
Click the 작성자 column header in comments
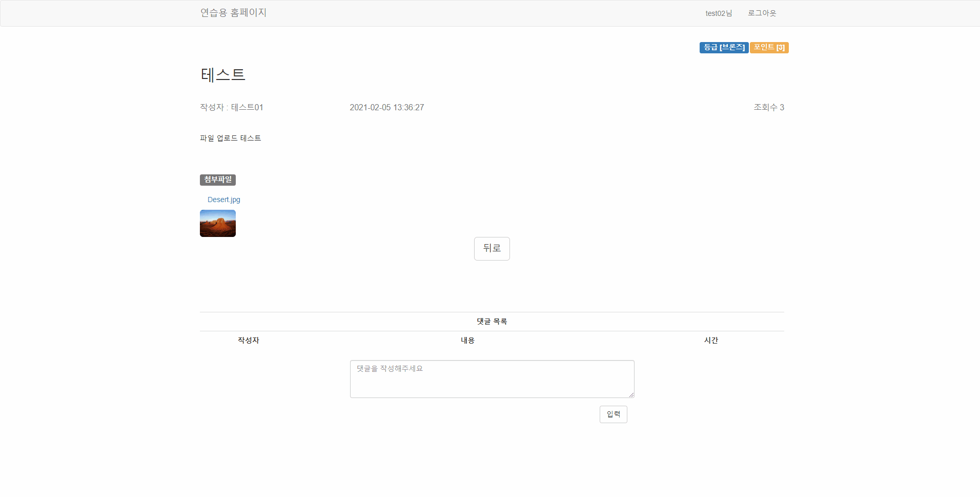point(249,341)
